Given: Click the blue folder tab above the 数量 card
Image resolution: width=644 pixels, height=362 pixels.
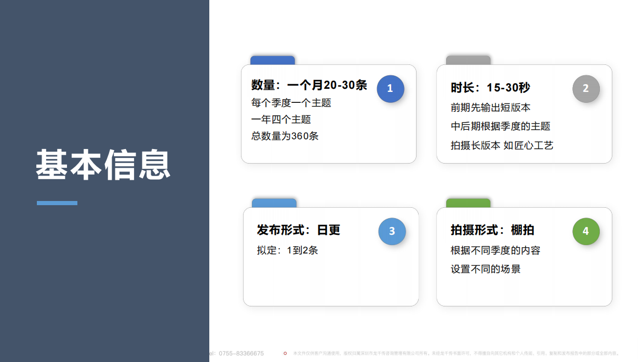Looking at the screenshot, I should (x=273, y=59).
